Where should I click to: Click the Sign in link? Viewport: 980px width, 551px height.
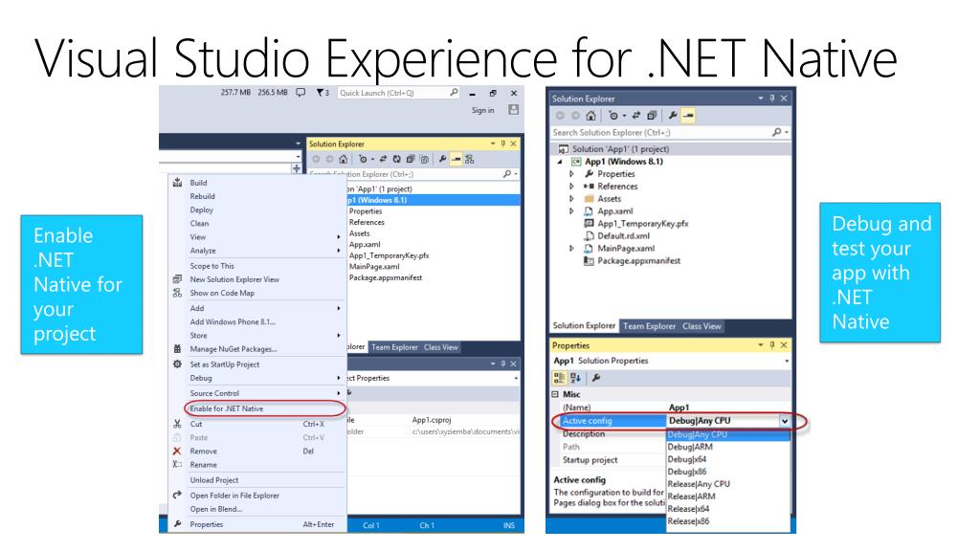(x=482, y=110)
